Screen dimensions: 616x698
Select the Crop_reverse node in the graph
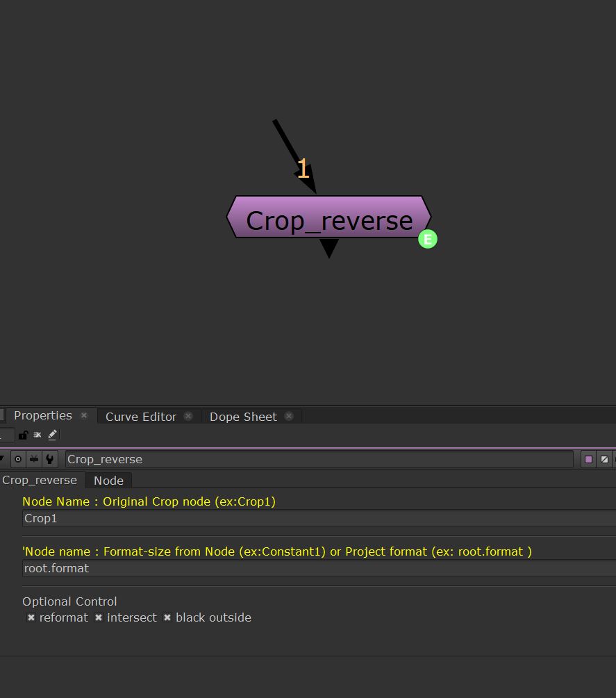click(328, 220)
